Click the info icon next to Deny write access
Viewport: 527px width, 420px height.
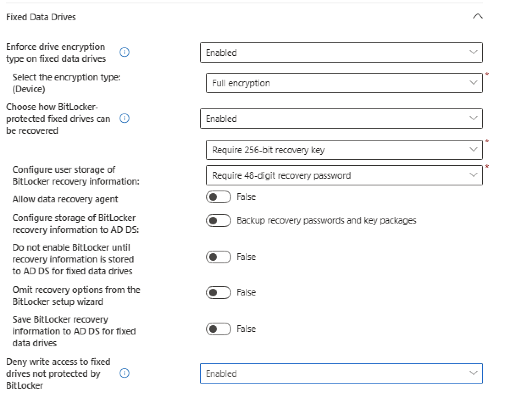point(124,374)
